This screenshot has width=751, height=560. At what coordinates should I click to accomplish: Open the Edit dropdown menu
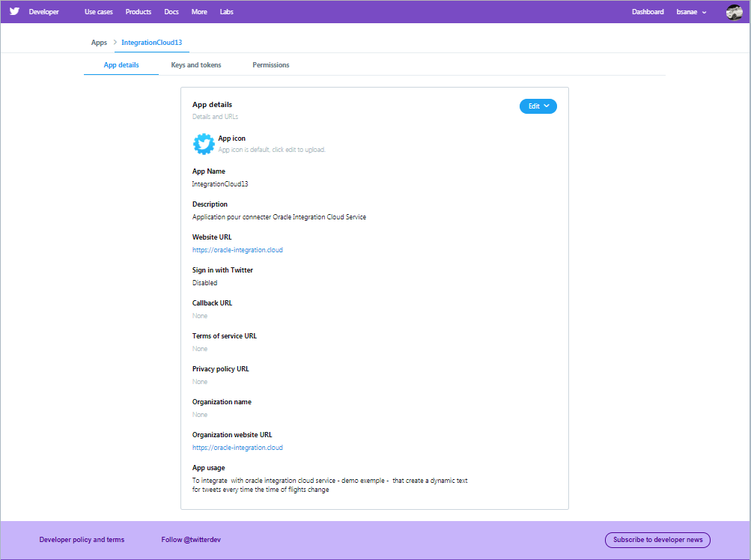(538, 106)
